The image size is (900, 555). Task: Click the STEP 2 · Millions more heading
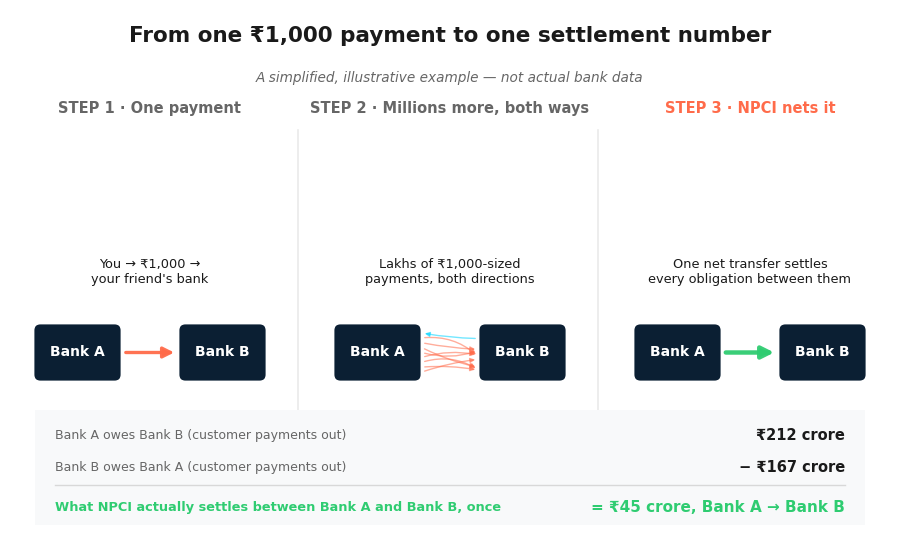coord(449,108)
